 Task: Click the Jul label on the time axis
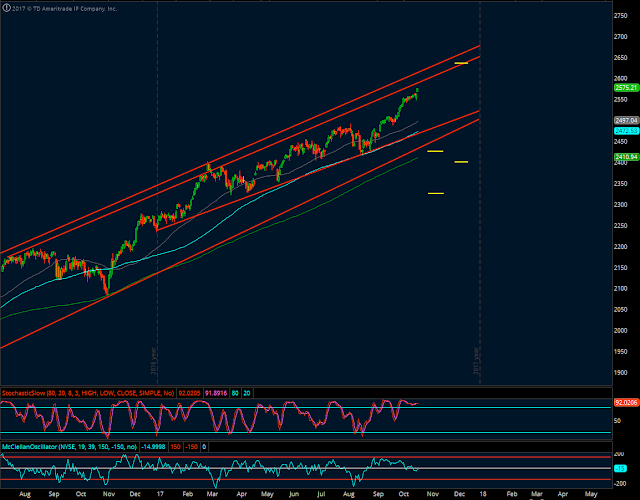[x=321, y=494]
